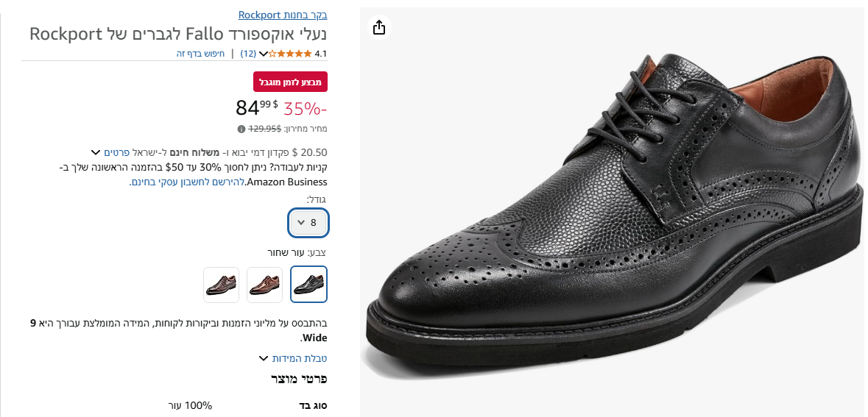
Task: Click the share icon above the shoe image
Action: [378, 27]
